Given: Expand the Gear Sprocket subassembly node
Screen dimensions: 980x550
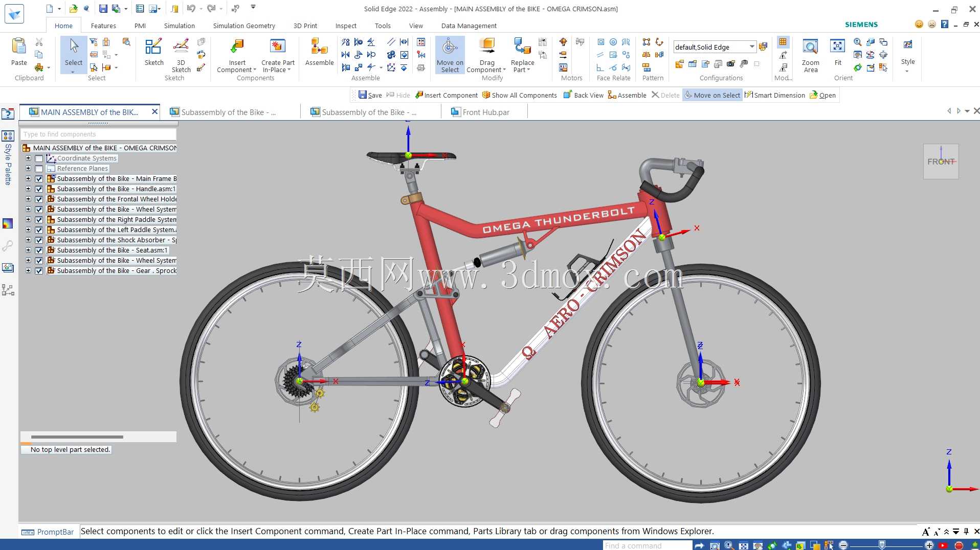Looking at the screenshot, I should click(x=28, y=271).
